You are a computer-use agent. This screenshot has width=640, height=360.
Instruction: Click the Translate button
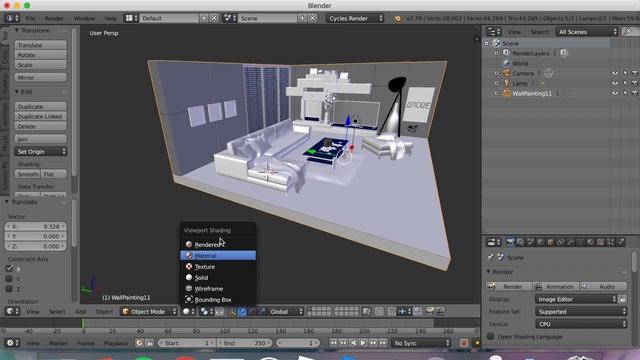pos(40,45)
